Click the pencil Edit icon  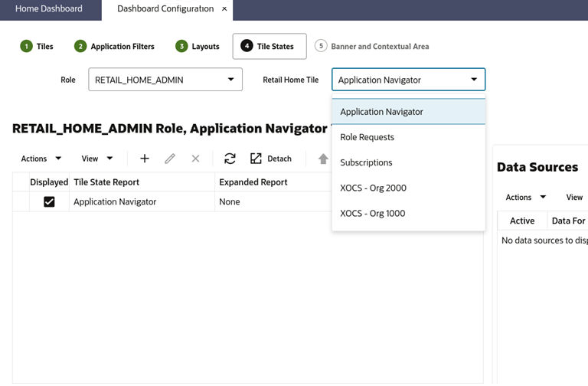pos(170,159)
